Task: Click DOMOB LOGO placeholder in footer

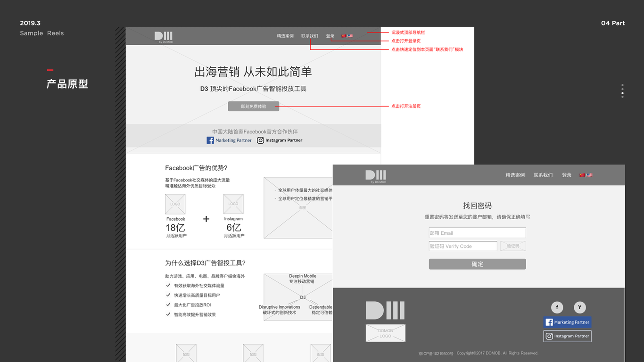Action: pyautogui.click(x=385, y=333)
